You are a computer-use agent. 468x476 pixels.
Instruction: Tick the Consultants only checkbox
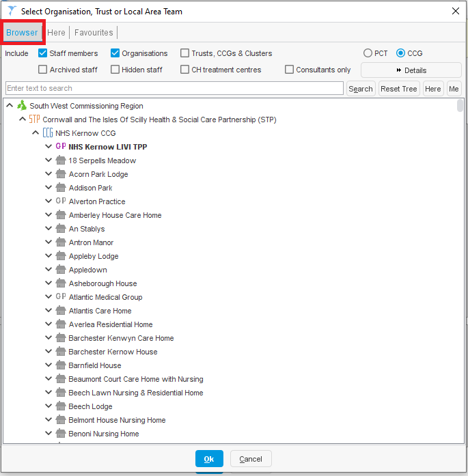pyautogui.click(x=290, y=70)
